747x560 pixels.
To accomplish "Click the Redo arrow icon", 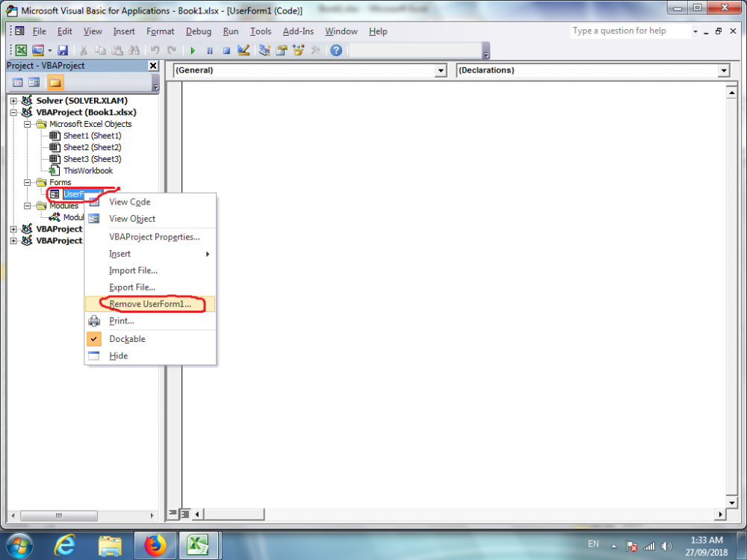I will 172,50.
